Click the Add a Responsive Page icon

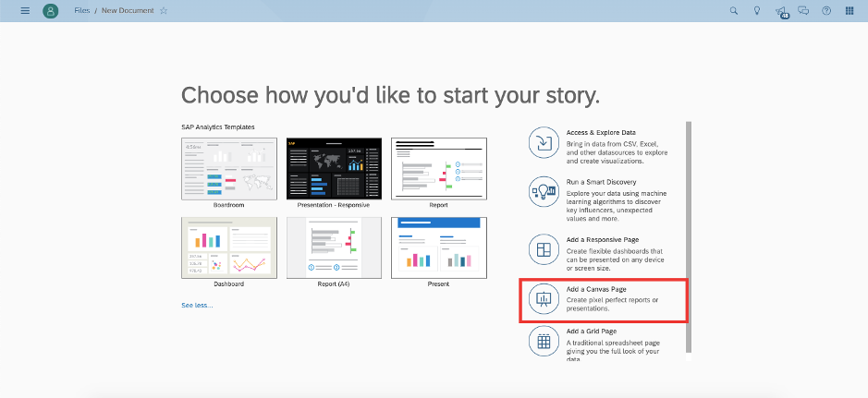click(x=544, y=249)
